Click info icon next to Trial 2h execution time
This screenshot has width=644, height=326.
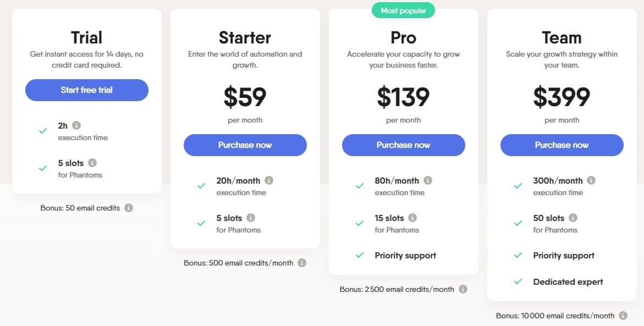(76, 125)
